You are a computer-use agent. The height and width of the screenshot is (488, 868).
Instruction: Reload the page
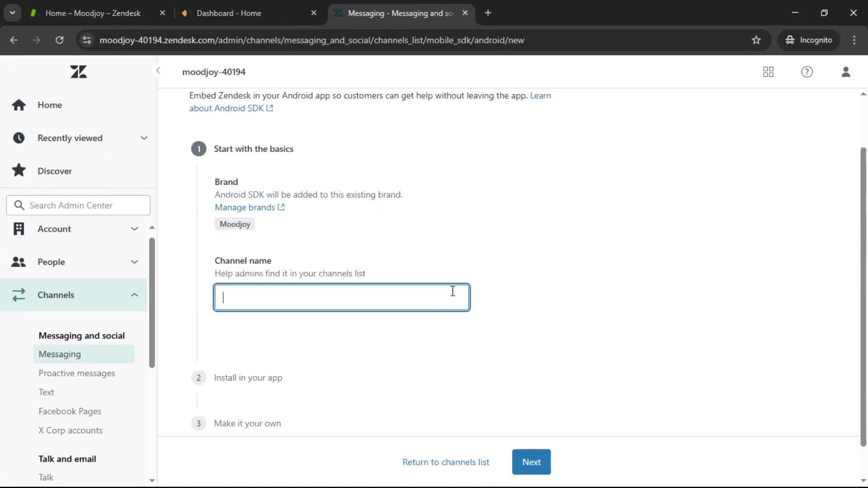[59, 40]
